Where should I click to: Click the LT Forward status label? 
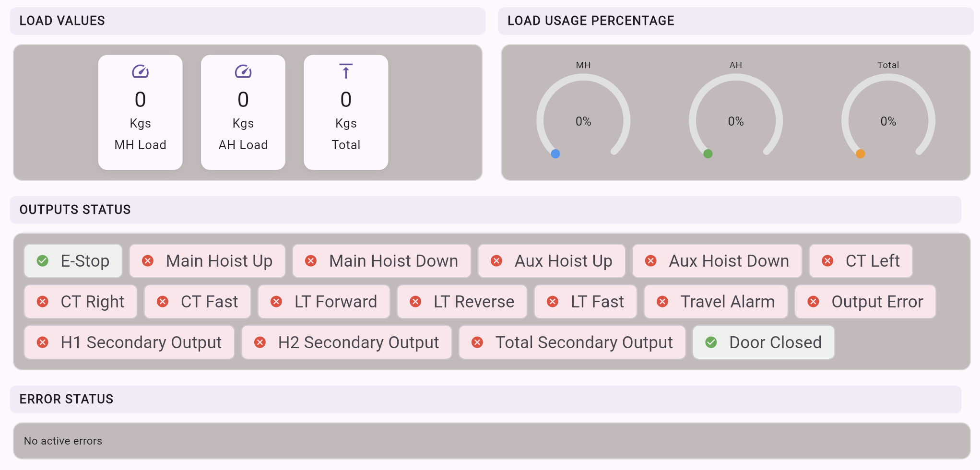(x=336, y=302)
